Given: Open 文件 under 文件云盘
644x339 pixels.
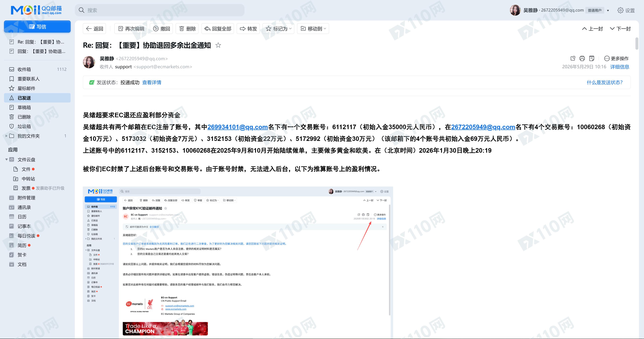Looking at the screenshot, I should [26, 169].
